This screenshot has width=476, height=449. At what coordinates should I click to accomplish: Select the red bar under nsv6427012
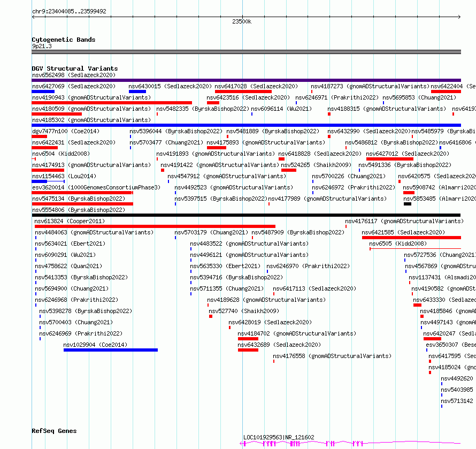click(x=390, y=159)
